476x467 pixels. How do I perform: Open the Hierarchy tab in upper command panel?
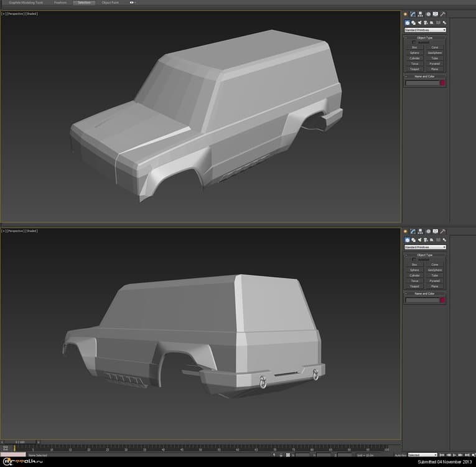tap(421, 14)
